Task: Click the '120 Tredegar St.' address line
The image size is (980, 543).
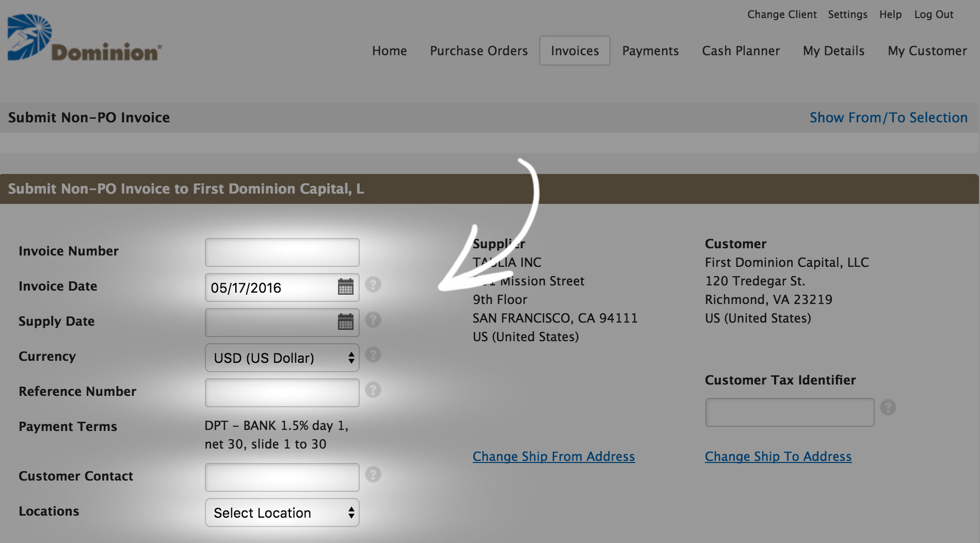Action: tap(755, 281)
